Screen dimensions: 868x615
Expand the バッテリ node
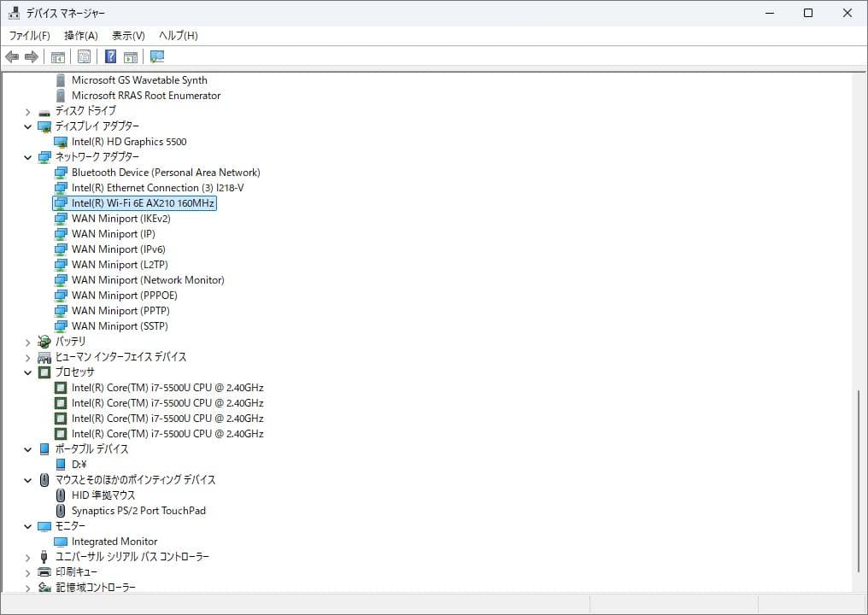click(27, 343)
